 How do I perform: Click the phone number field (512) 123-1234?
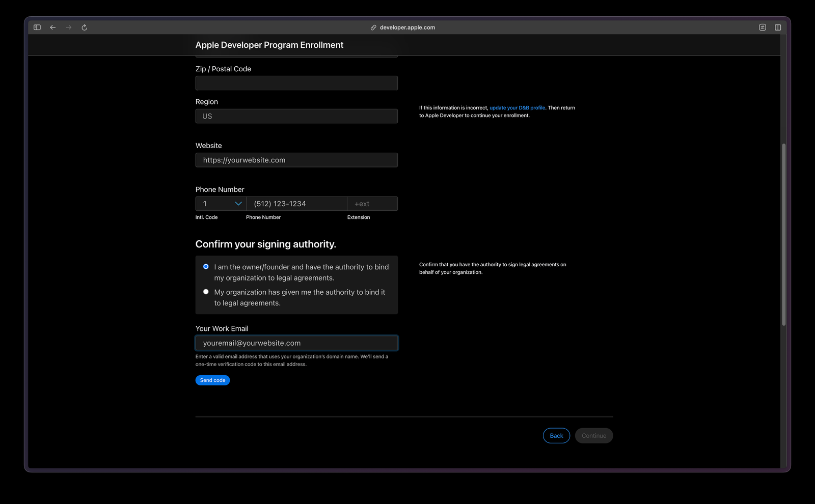pos(296,204)
